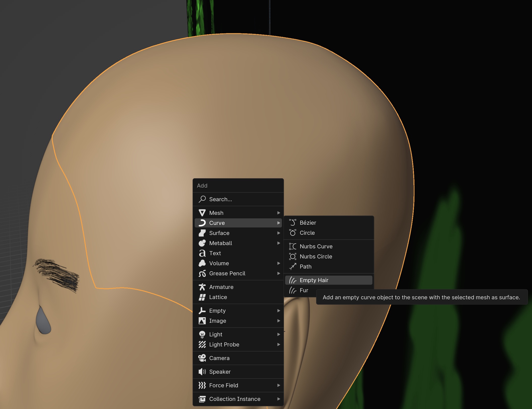Select the Bézier label in submenu
Screen dimensions: 532x409
click(x=308, y=223)
